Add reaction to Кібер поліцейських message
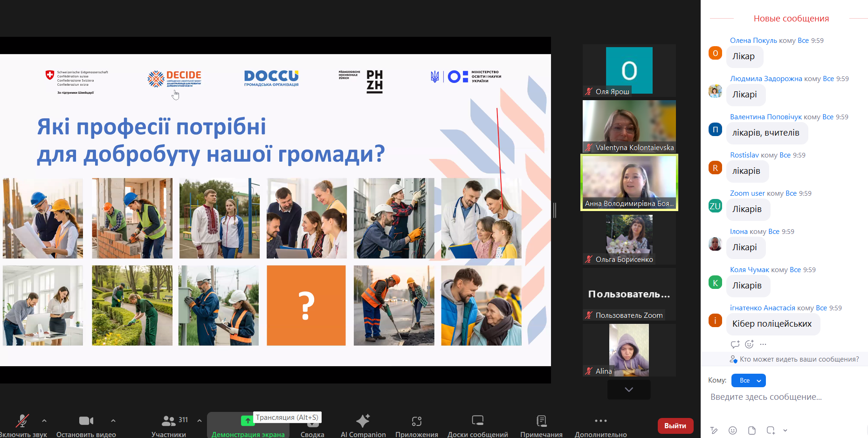 pos(749,344)
